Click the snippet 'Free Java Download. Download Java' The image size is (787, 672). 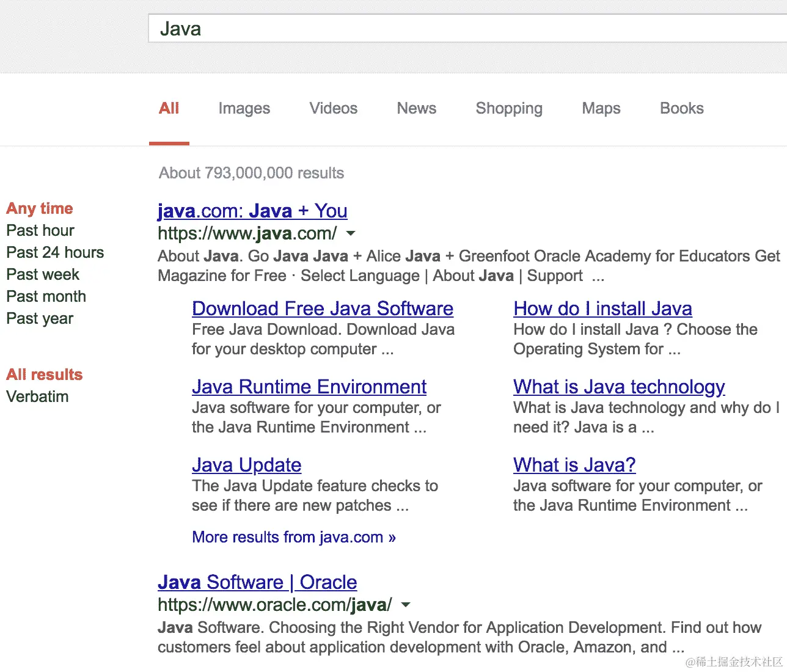tap(323, 329)
